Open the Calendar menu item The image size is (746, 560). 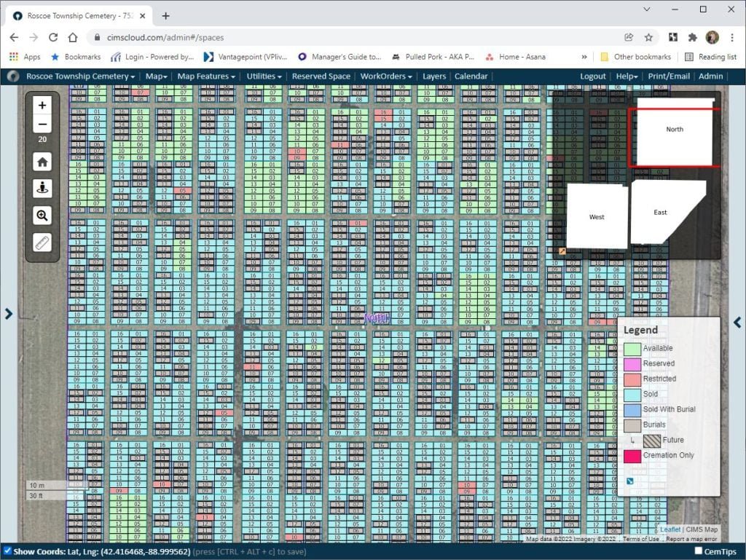coord(471,76)
